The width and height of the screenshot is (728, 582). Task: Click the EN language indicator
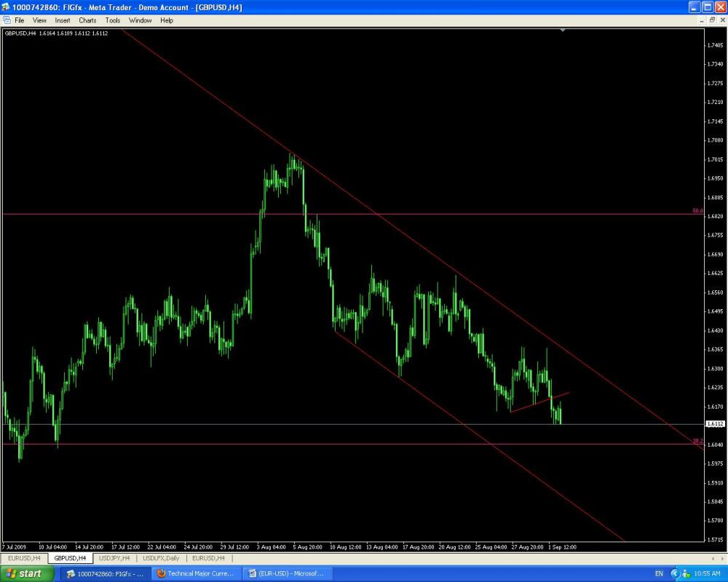pyautogui.click(x=659, y=574)
